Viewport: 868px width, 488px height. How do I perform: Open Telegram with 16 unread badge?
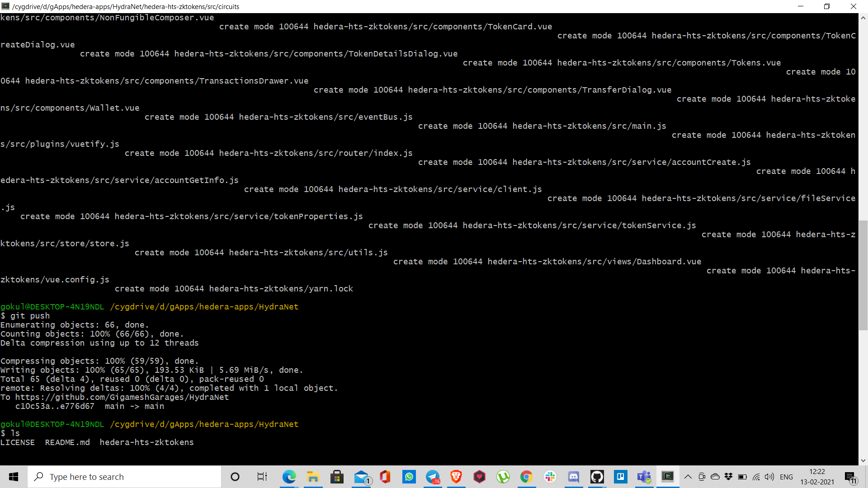coord(432,477)
